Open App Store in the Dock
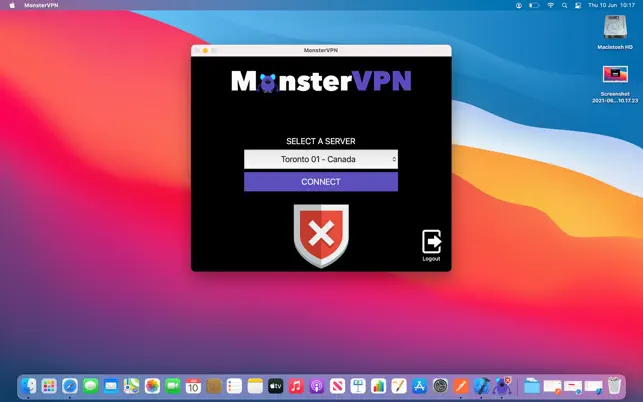Viewport: 643px width, 402px height. tap(420, 386)
